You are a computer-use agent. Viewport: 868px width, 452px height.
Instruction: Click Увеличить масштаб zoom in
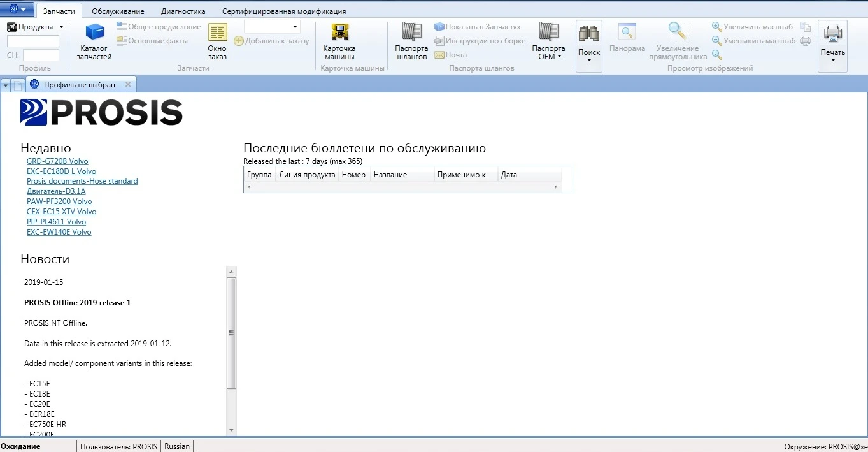753,27
